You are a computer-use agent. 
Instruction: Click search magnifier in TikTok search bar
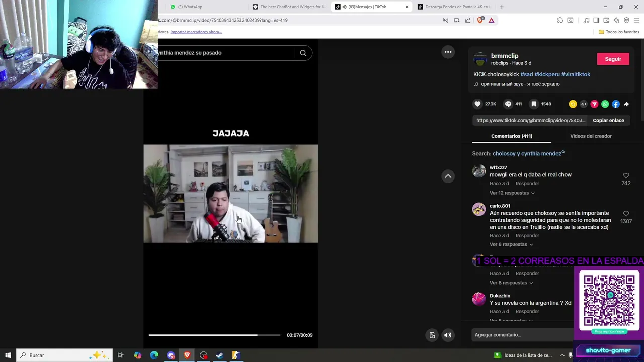[x=303, y=53]
